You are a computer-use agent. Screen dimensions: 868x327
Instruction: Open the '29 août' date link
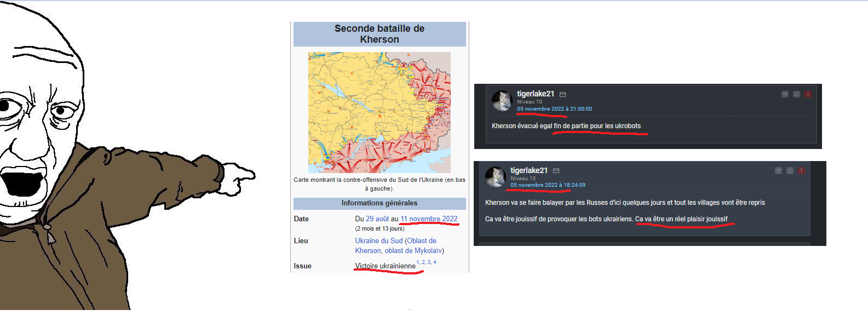pyautogui.click(x=377, y=219)
